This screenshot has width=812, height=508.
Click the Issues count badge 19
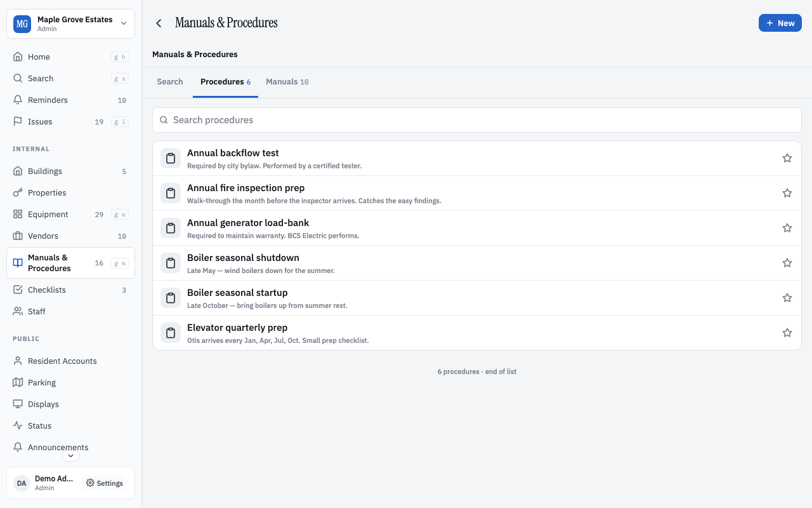[99, 122]
